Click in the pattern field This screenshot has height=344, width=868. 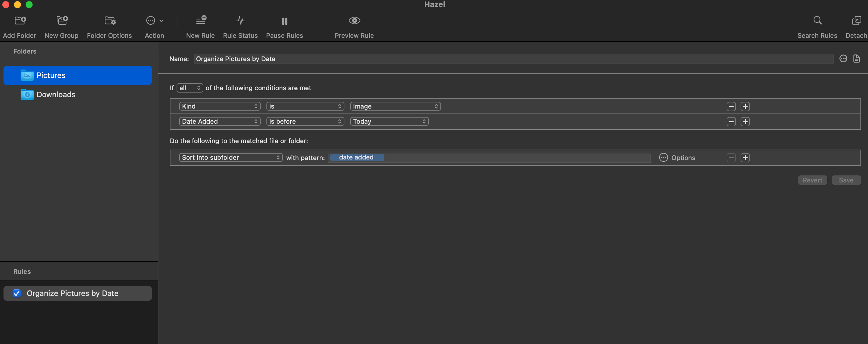pyautogui.click(x=489, y=157)
